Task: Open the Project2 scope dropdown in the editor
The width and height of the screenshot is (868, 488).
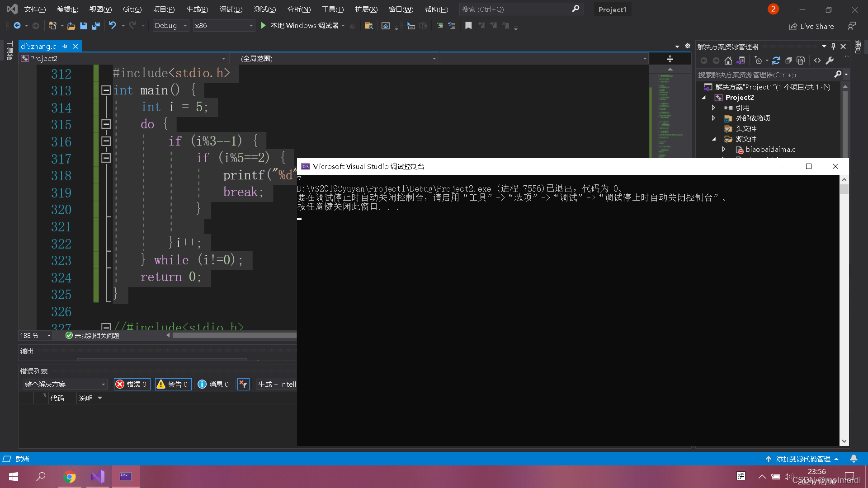Action: 123,58
